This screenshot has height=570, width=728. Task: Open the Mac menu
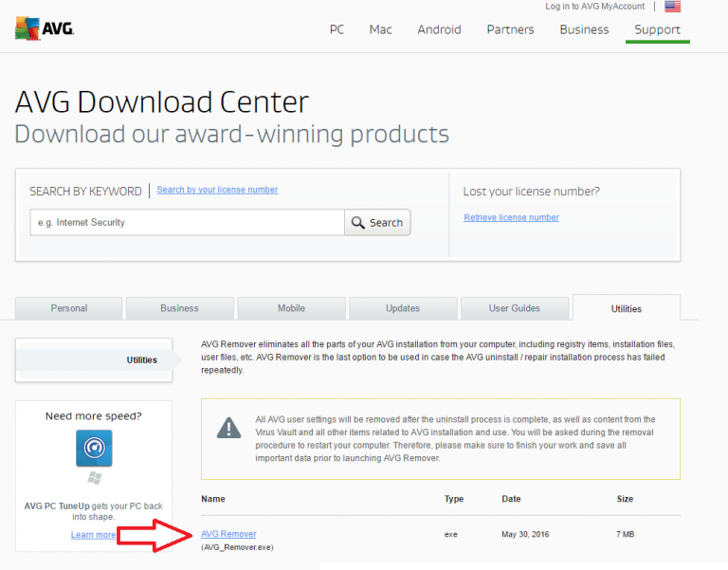coord(380,29)
